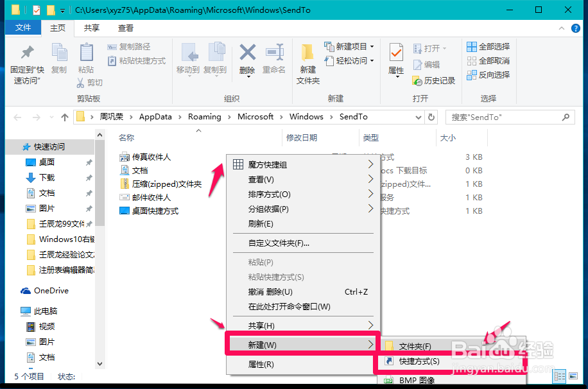Click Select all (全部选择)
Screen dimensions: 588x389
click(x=489, y=46)
